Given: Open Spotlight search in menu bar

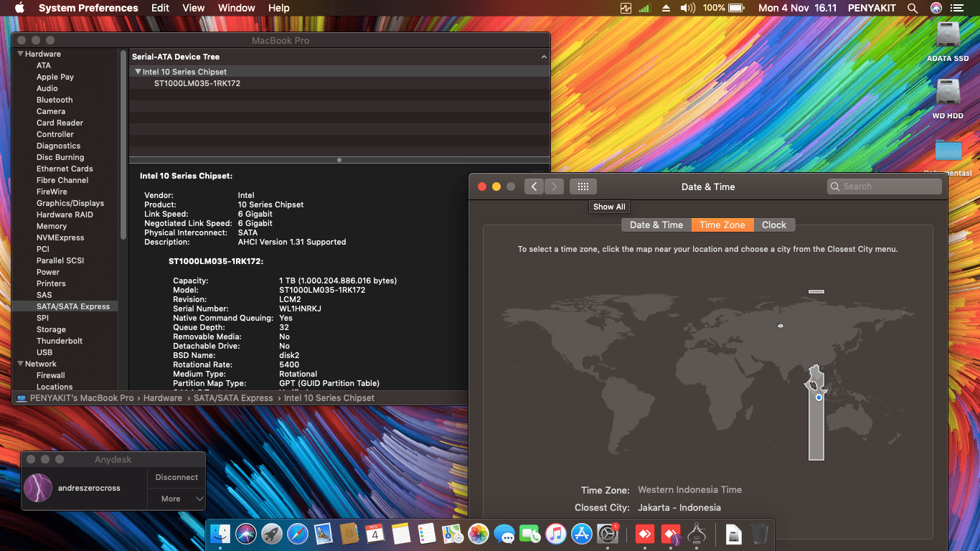Looking at the screenshot, I should [x=913, y=8].
